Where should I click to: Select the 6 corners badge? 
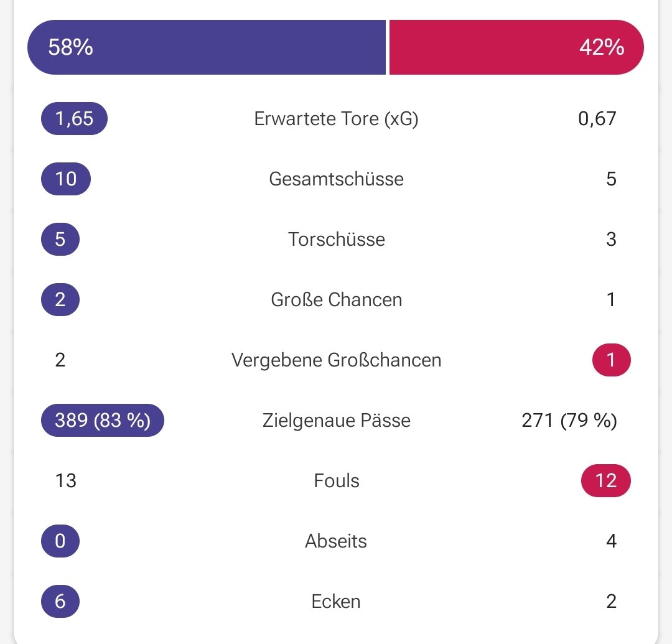tap(60, 602)
